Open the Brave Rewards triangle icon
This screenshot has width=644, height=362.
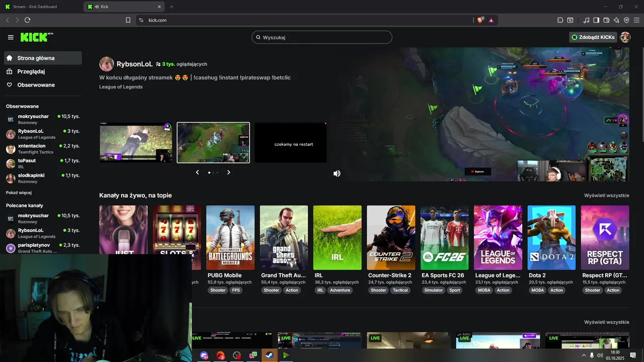tap(491, 20)
